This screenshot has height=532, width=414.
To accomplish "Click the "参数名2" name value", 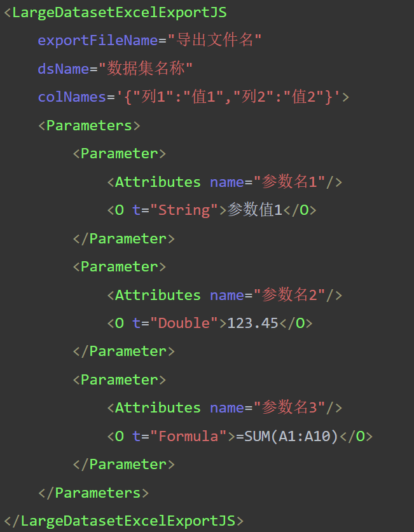I will pos(290,295).
